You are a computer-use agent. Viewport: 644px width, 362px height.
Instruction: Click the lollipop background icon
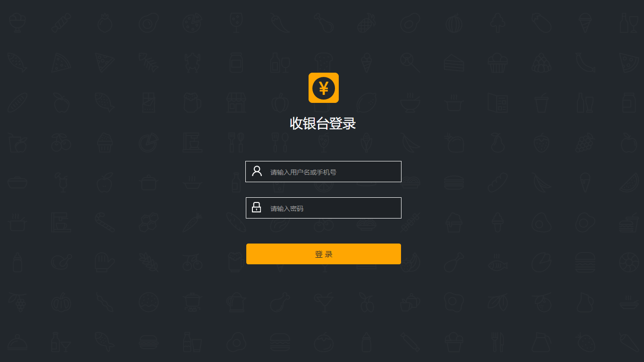coord(409,62)
